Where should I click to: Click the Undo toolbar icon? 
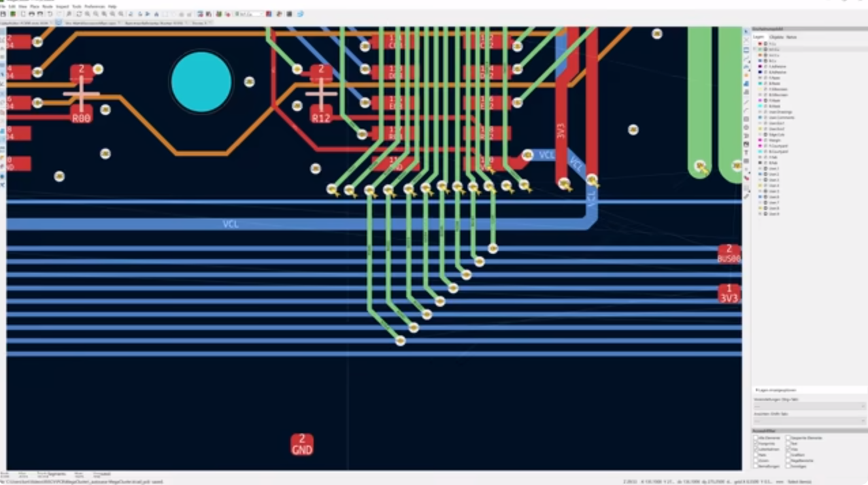[x=50, y=14]
